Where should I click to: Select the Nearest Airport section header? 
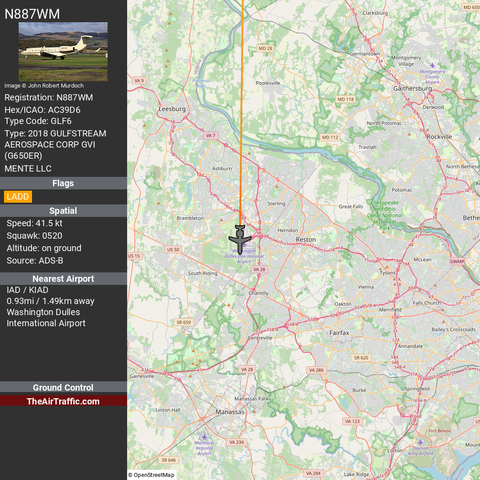pos(63,279)
